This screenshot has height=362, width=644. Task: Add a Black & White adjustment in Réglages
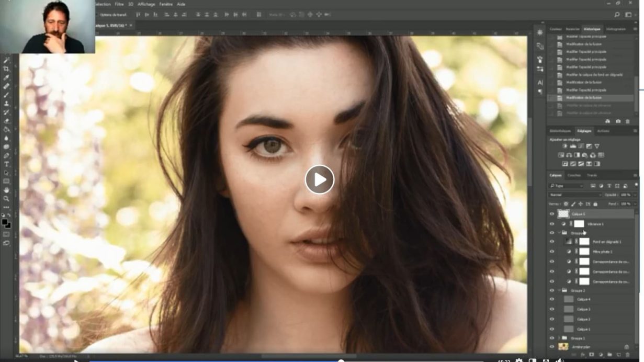pos(577,155)
